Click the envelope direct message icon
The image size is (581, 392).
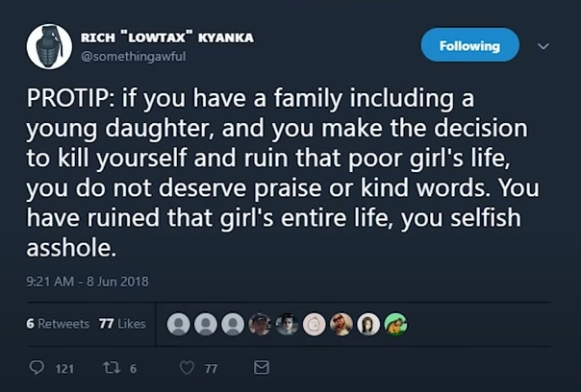262,368
